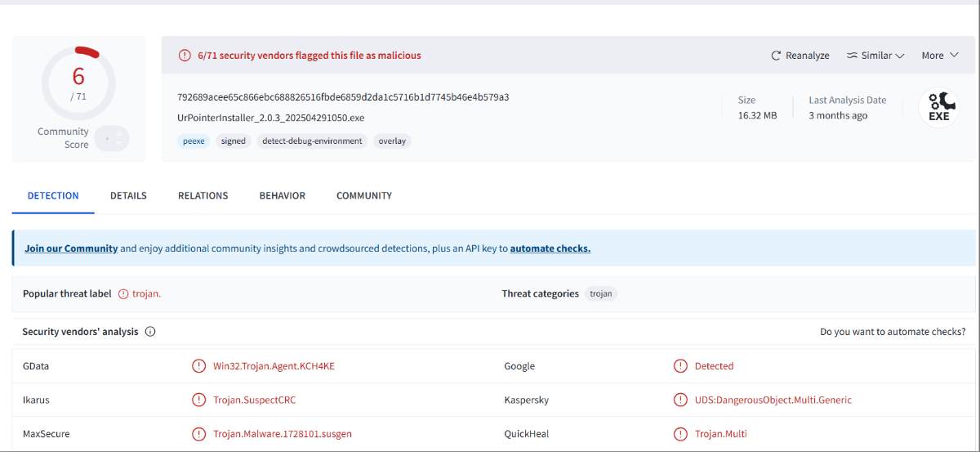Click the detect-debug-environment tag
This screenshot has width=980, height=452.
(x=312, y=141)
